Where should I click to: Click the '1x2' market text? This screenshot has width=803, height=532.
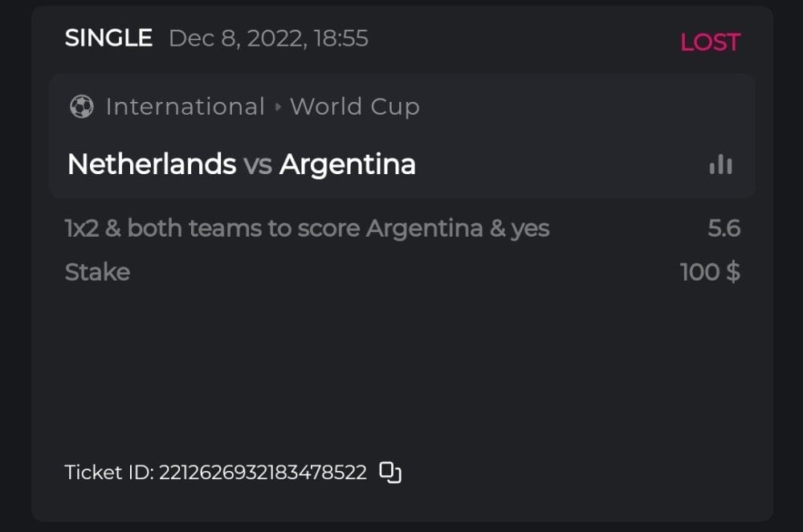(x=82, y=229)
